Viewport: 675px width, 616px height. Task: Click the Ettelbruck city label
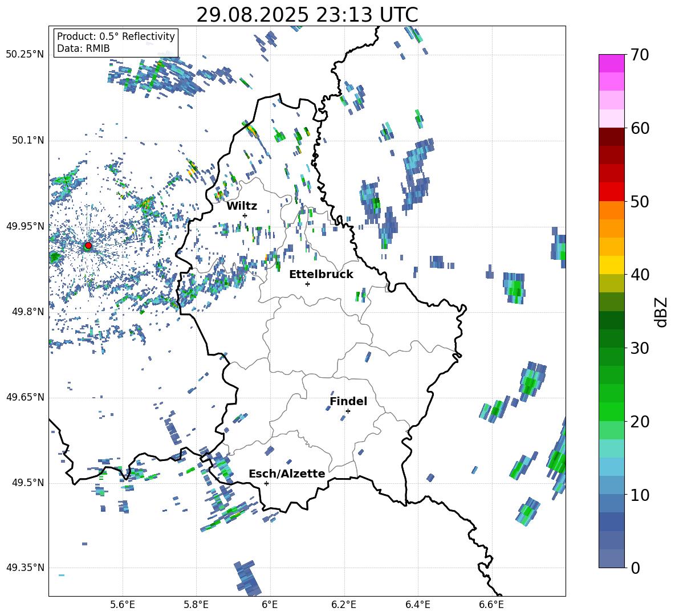[x=321, y=275]
